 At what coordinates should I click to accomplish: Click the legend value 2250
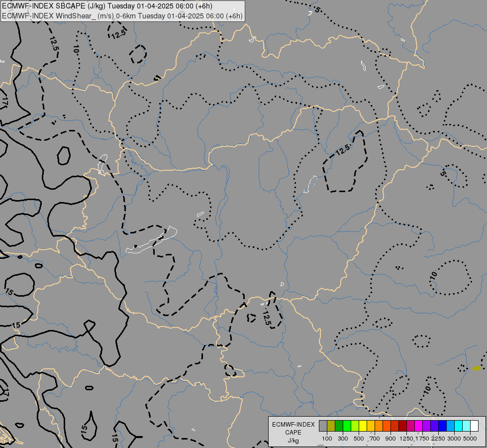(x=438, y=439)
